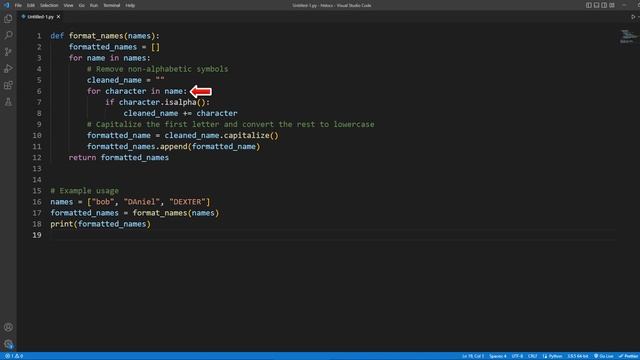This screenshot has width=640, height=360.
Task: Click 'format_names(names)' call on line 17
Action: 176,213
